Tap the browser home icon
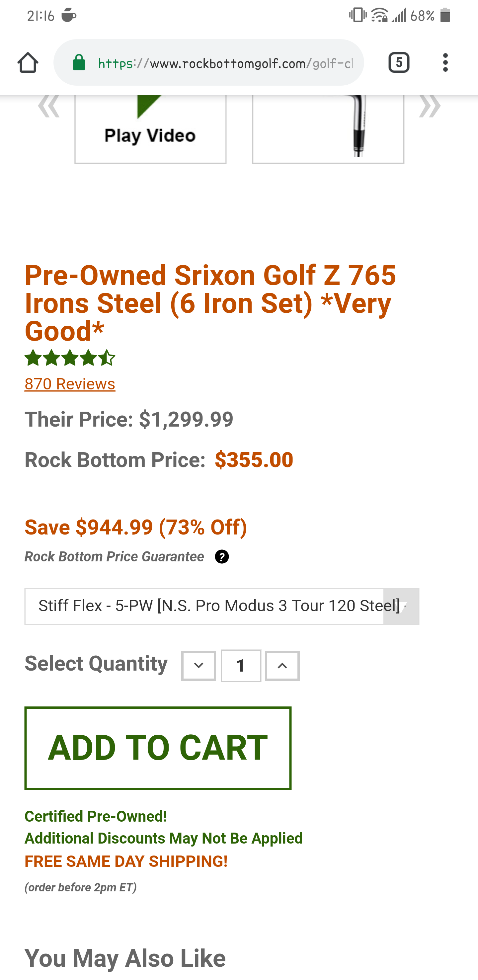 (x=28, y=62)
